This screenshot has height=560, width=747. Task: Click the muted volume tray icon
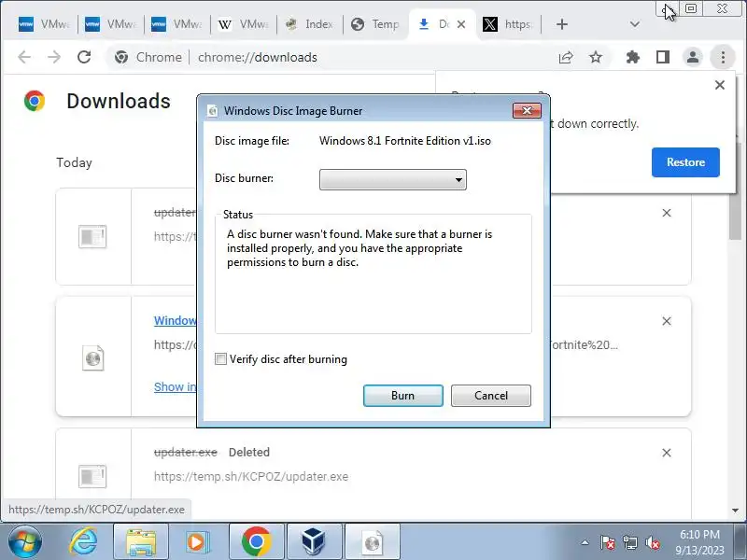pos(652,542)
